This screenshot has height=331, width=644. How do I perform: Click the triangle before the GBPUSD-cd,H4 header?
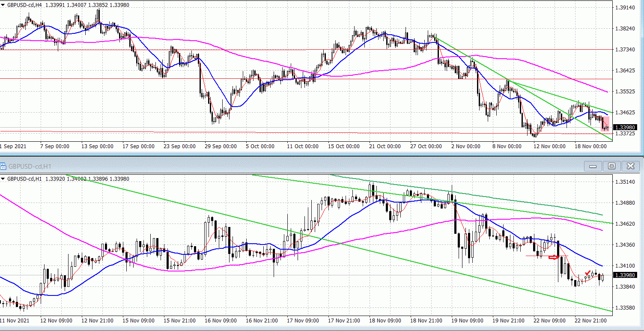click(3, 5)
